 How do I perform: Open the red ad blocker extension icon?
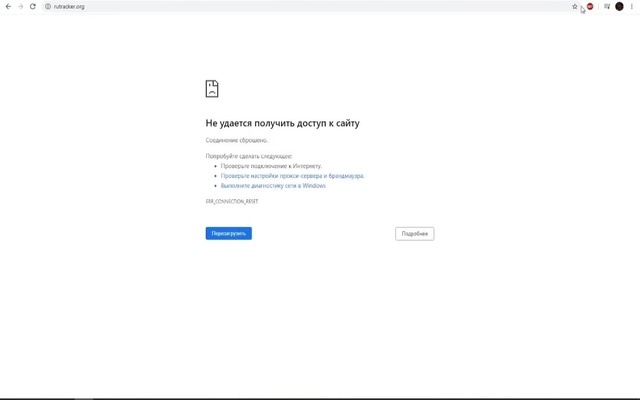tap(590, 6)
